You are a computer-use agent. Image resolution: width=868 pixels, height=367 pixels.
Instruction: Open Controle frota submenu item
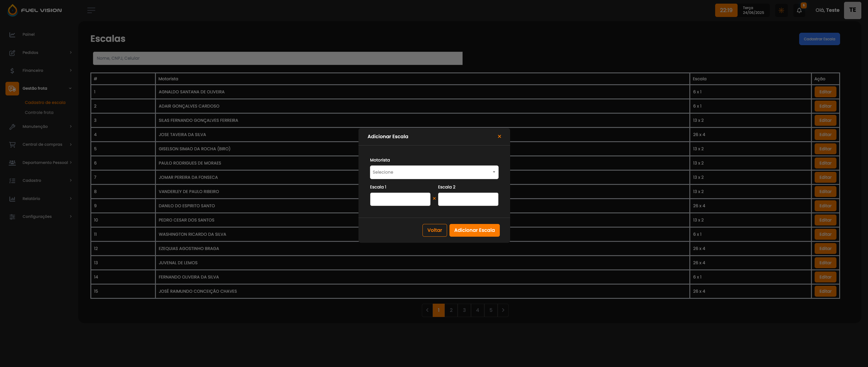coord(39,112)
